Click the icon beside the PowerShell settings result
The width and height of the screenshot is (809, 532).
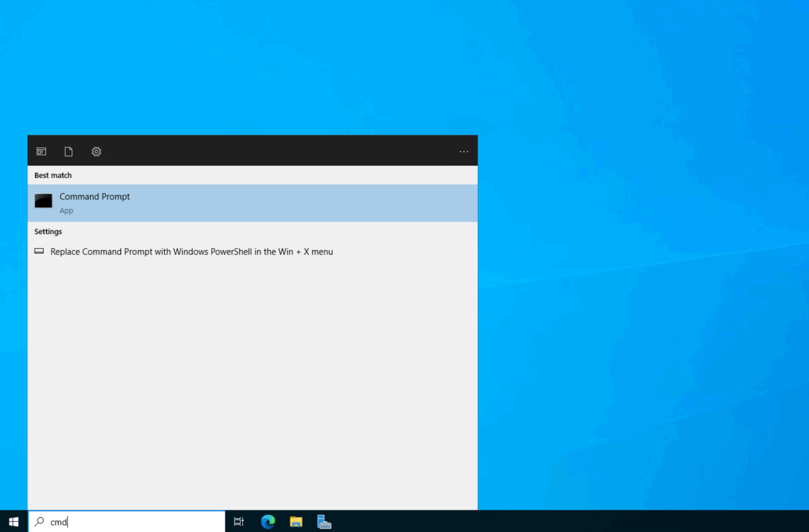[39, 251]
